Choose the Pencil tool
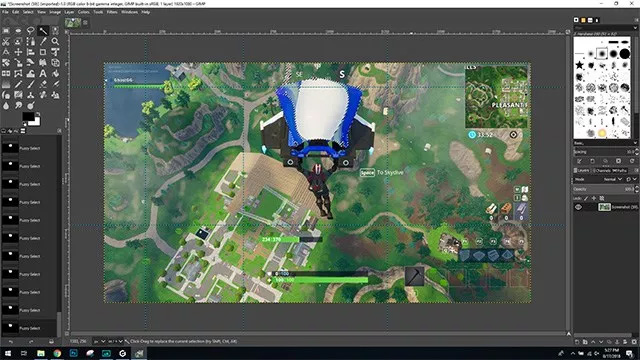640x360 pixels. 18,84
